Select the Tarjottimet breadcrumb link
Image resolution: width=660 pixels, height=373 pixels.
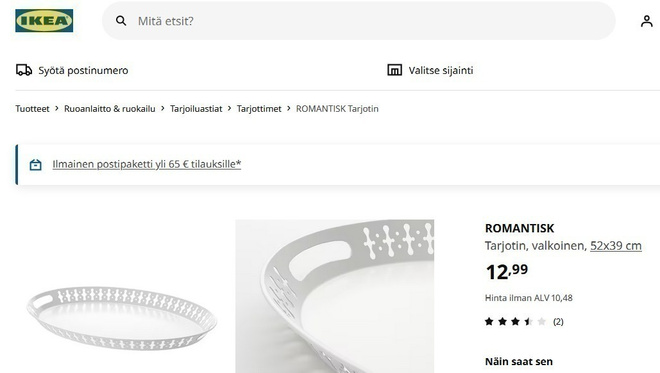pos(259,109)
